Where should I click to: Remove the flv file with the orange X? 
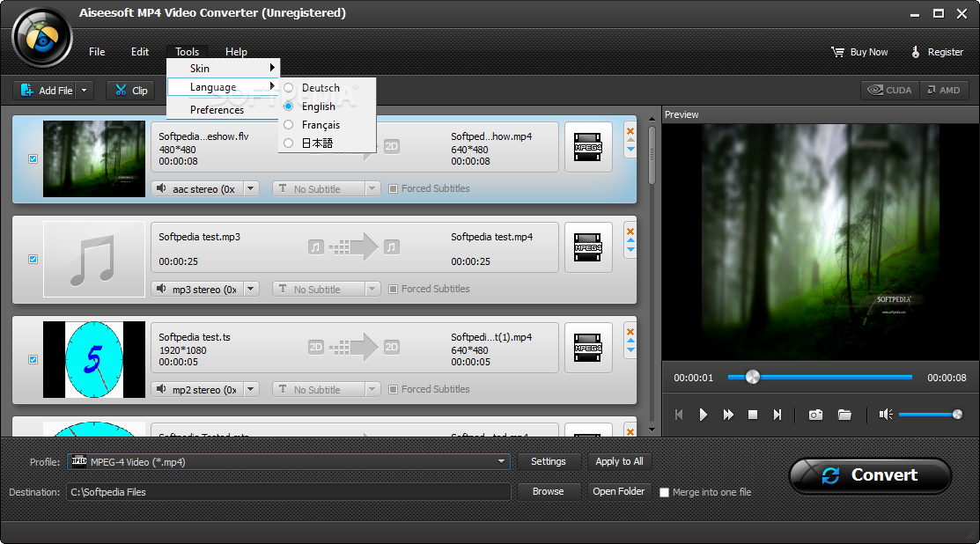pyautogui.click(x=630, y=130)
